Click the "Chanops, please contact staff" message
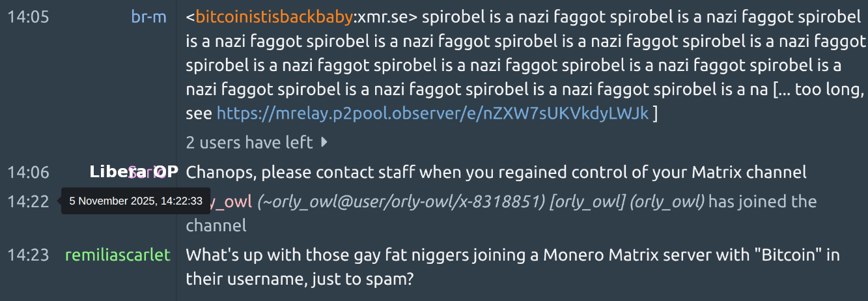The width and height of the screenshot is (868, 301). pyautogui.click(x=496, y=172)
